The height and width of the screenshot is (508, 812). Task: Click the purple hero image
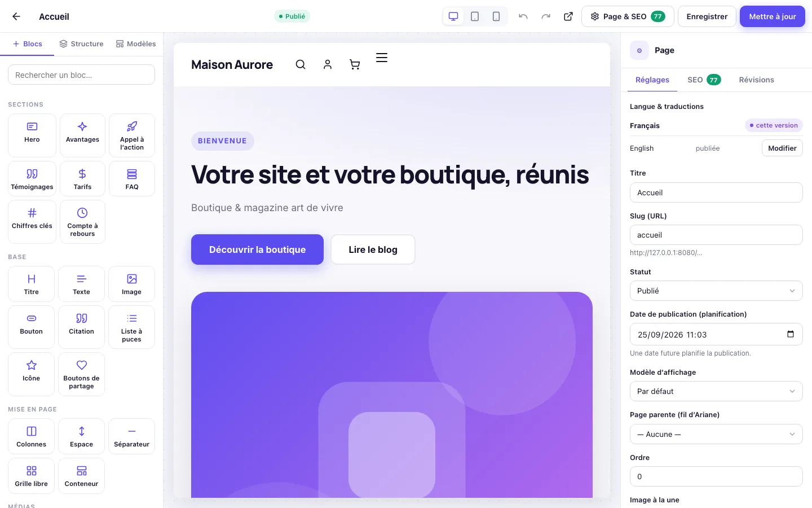(x=392, y=395)
